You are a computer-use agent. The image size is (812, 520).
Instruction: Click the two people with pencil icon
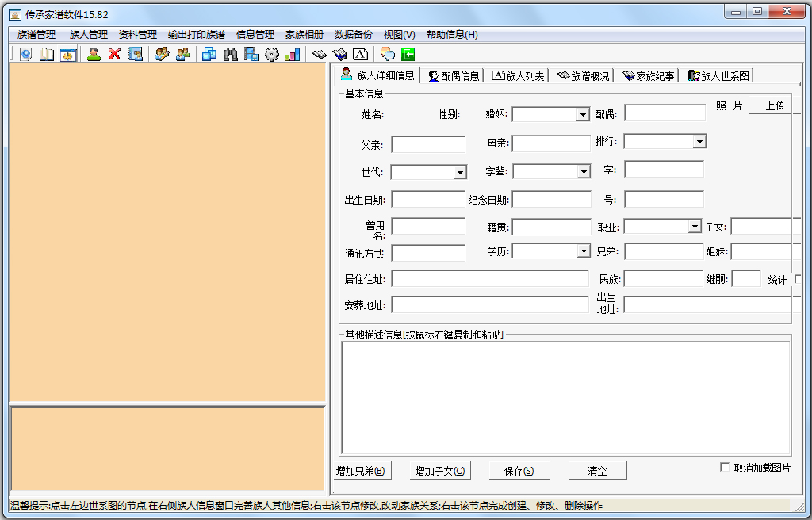click(162, 54)
